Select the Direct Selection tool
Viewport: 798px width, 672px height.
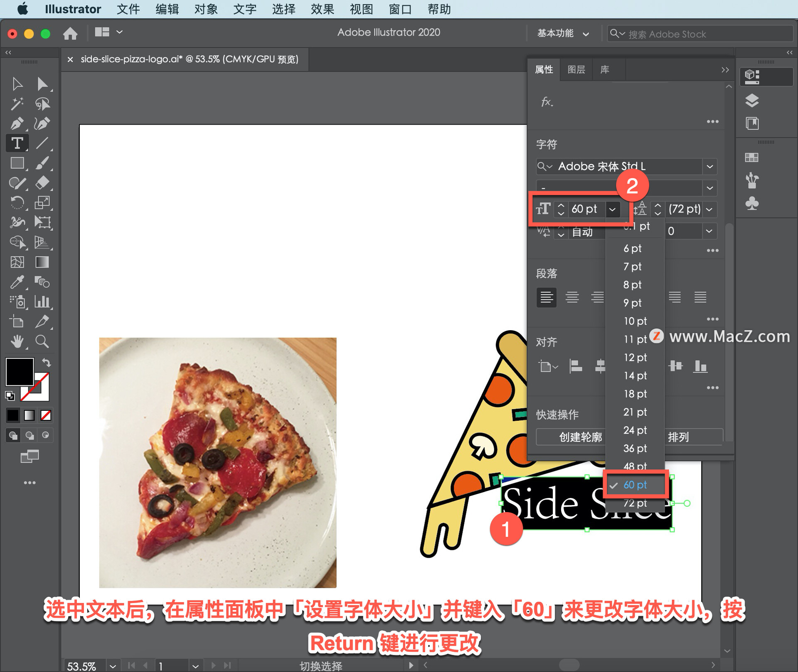click(42, 84)
